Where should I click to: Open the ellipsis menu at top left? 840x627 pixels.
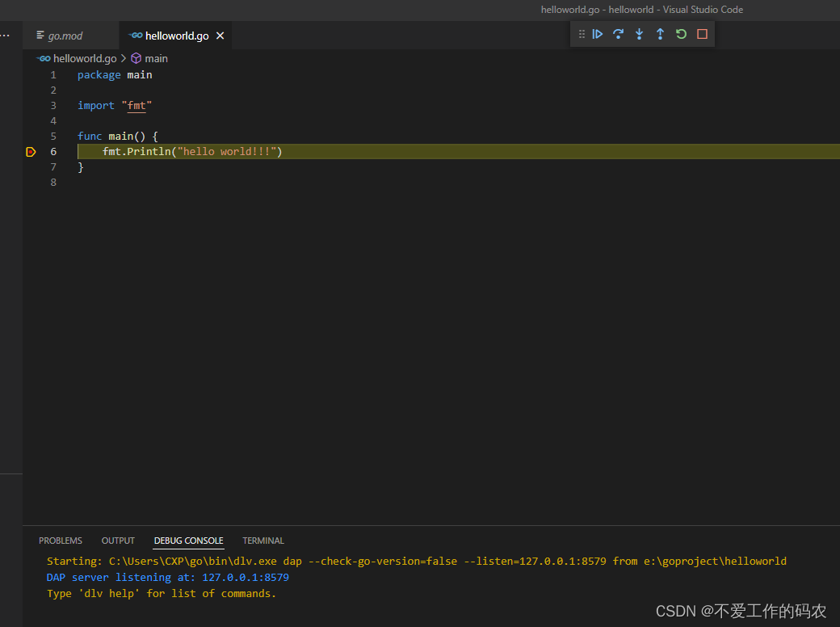pos(5,36)
